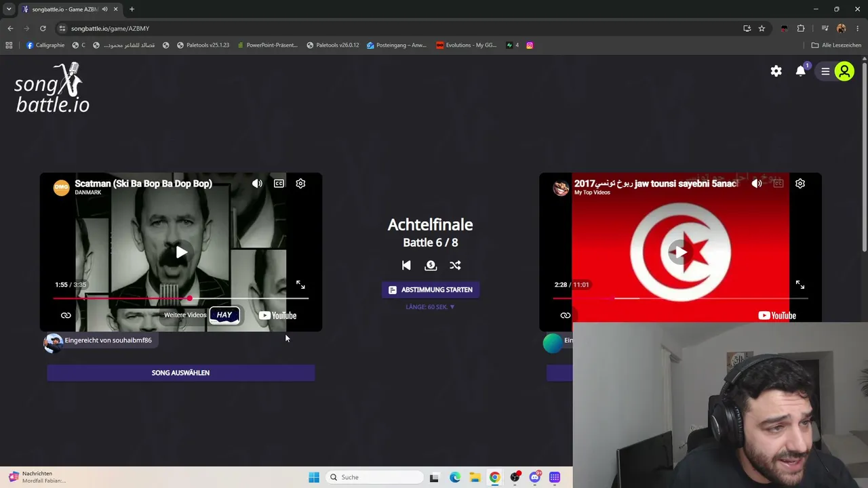Image resolution: width=868 pixels, height=488 pixels.
Task: Click the HAY video thumbnail
Action: [224, 315]
